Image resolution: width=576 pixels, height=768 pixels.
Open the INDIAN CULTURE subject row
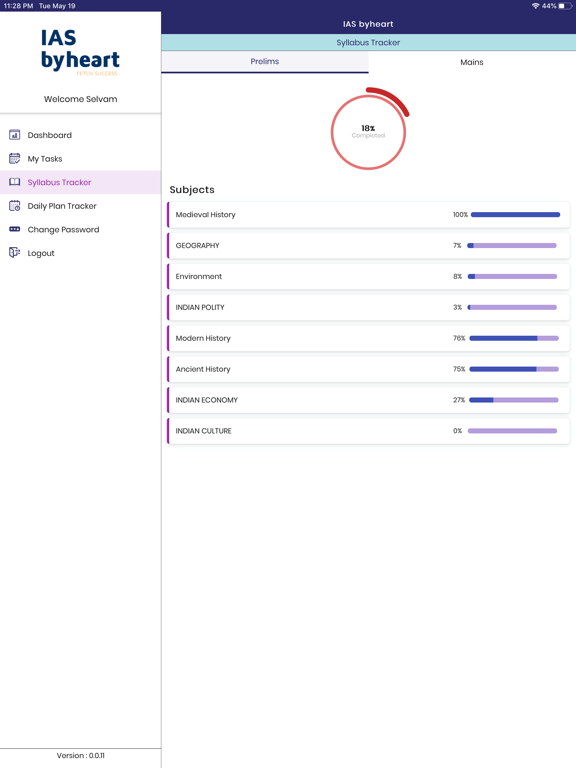pyautogui.click(x=368, y=431)
